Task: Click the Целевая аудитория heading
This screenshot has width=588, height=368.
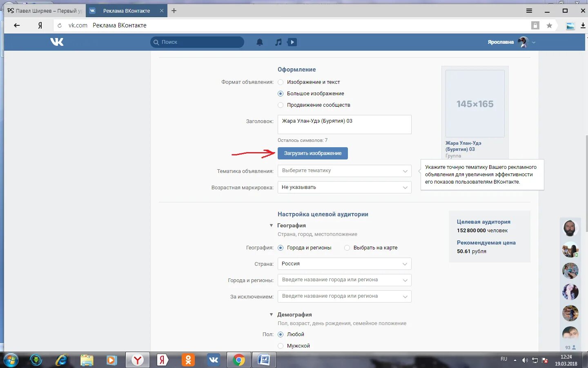Action: [483, 222]
